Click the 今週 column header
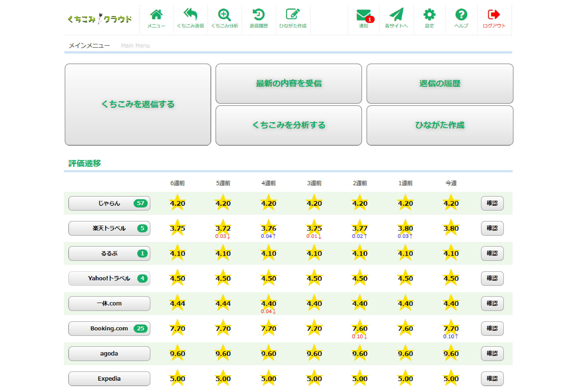 [451, 183]
